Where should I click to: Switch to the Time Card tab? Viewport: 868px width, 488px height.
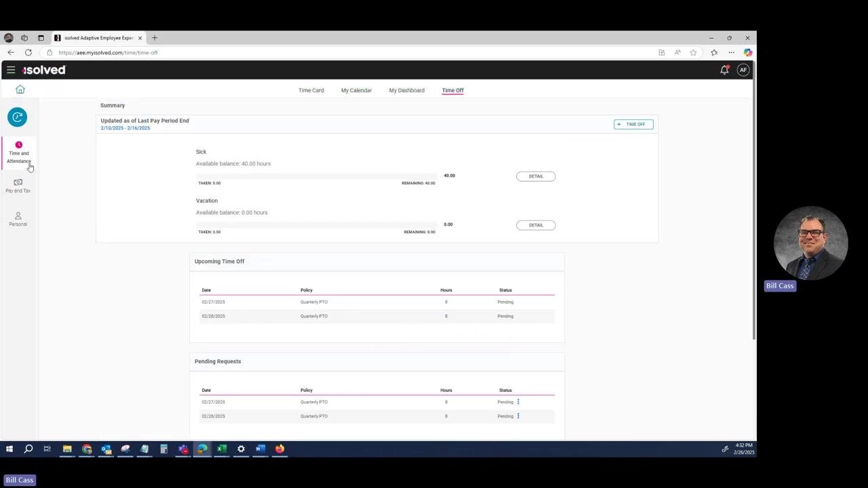click(x=311, y=90)
